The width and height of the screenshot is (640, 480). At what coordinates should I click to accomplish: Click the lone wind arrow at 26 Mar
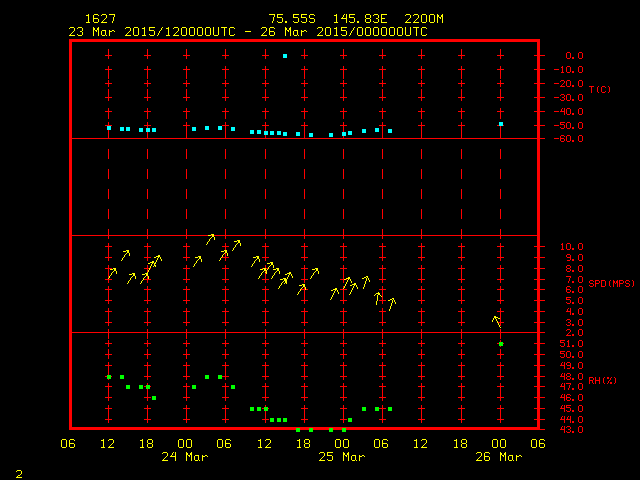click(497, 321)
